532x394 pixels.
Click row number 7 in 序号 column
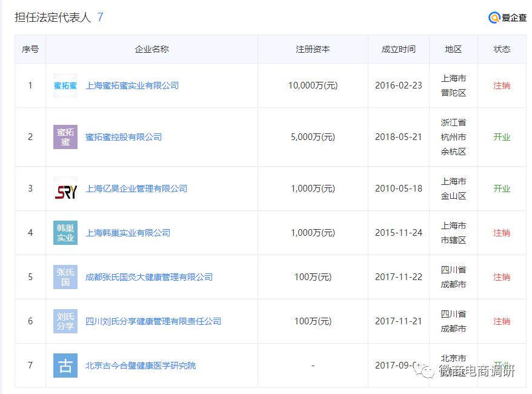(x=30, y=366)
